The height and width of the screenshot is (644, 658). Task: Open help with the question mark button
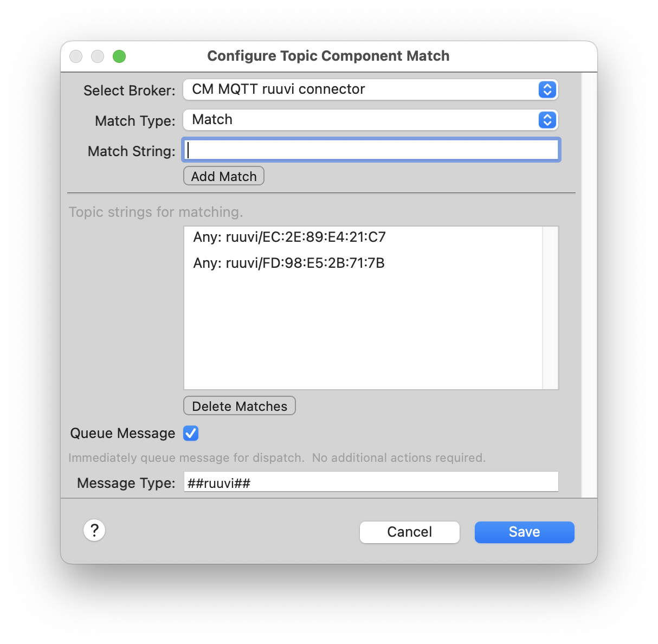click(x=94, y=530)
